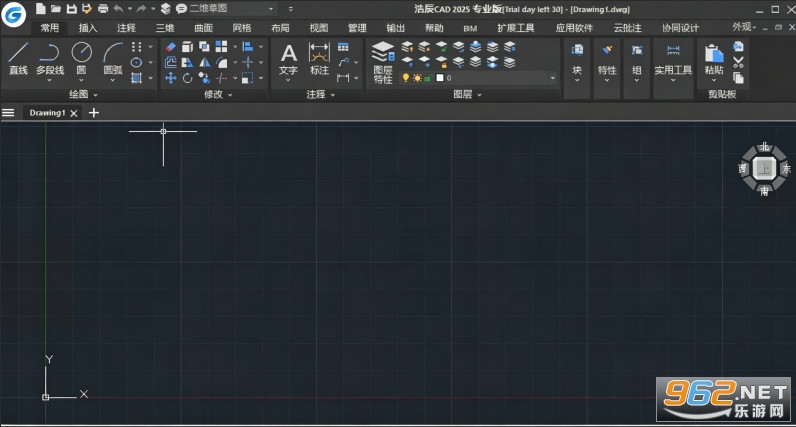Switch to the 插入 (Insert) ribbon tab

pos(87,28)
